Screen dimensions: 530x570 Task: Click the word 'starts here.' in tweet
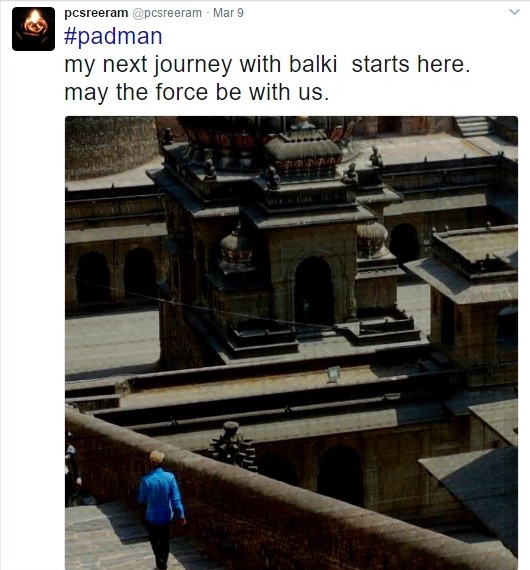pos(411,64)
